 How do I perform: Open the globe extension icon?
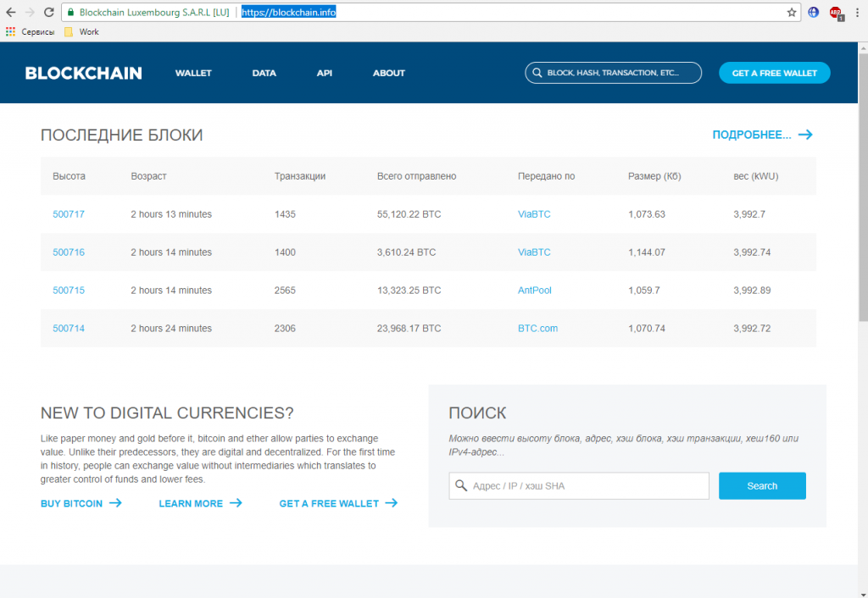click(813, 12)
